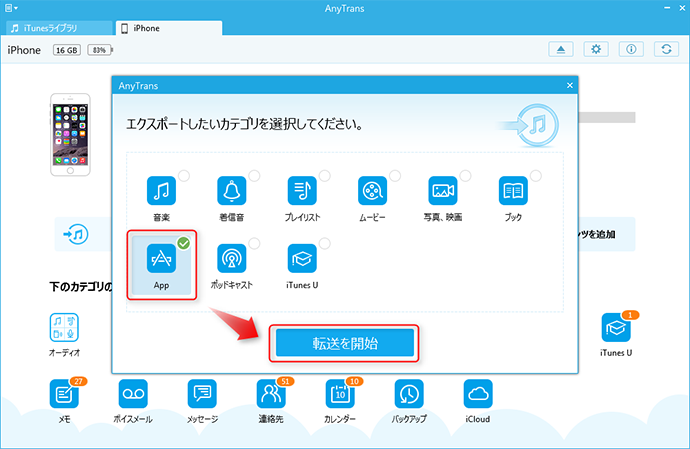The image size is (690, 449).
Task: Click the iPhone device thumbnail image
Action: [70, 135]
